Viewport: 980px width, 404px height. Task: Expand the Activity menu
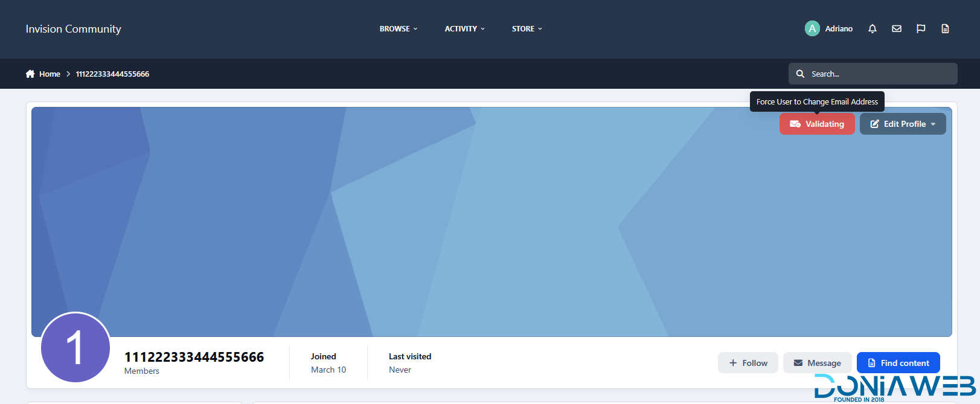[x=464, y=29]
